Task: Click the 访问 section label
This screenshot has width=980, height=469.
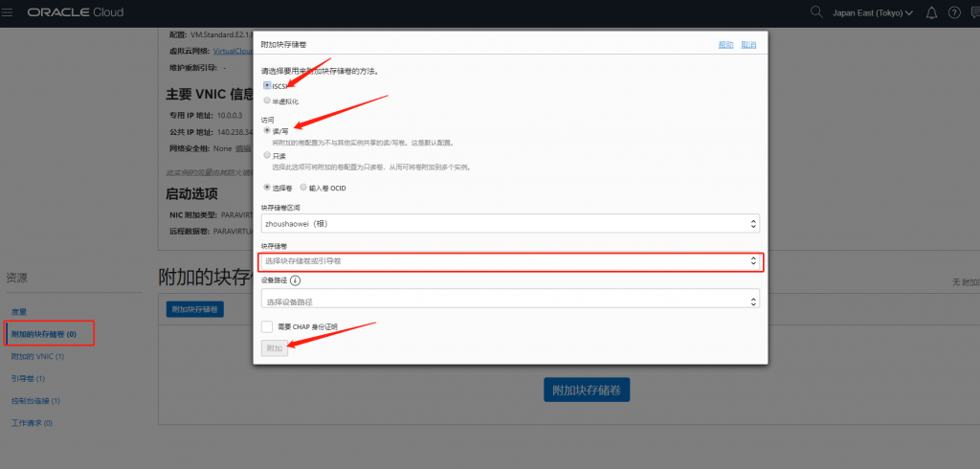Action: pos(268,120)
